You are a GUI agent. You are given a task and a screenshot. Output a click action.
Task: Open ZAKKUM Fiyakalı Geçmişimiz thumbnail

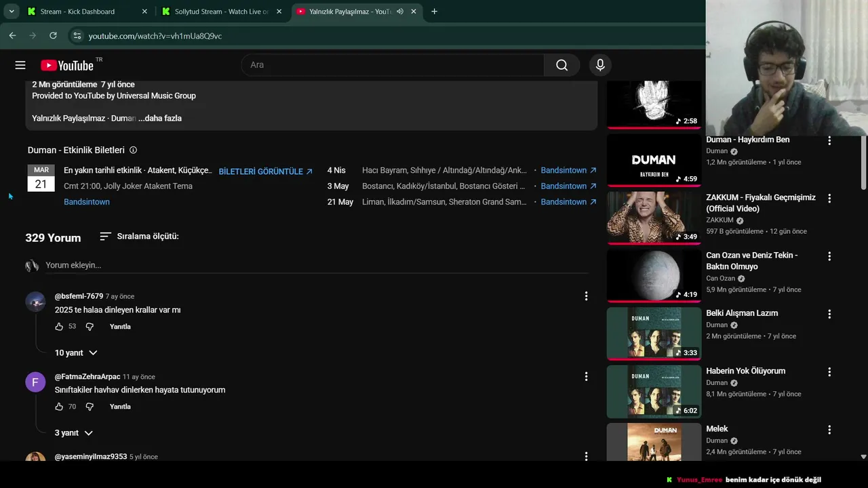tap(654, 218)
